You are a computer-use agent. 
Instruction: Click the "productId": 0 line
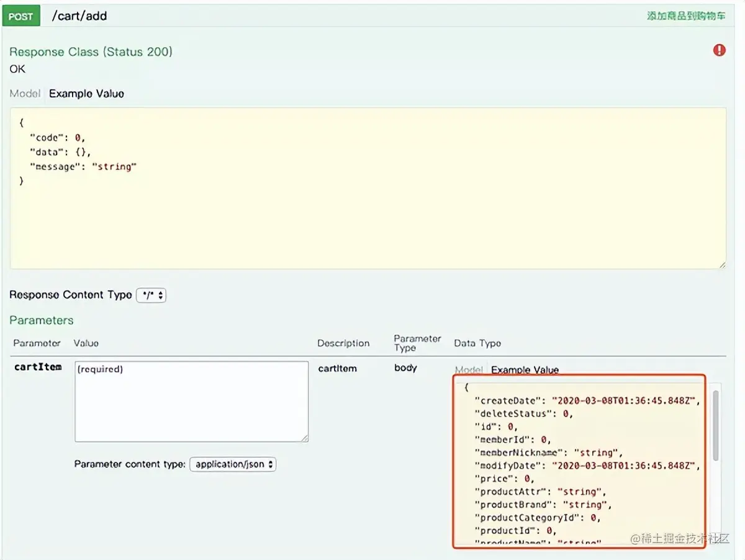point(515,531)
